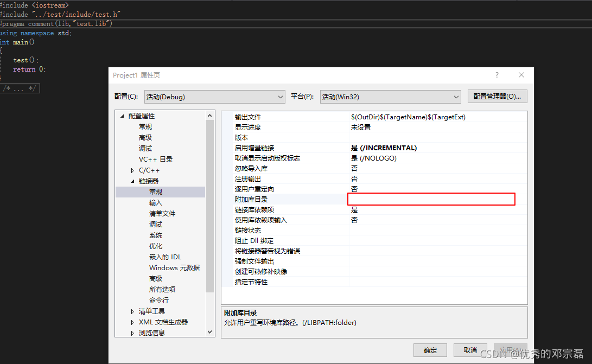Click the 取消 button
This screenshot has width=592, height=364.
click(470, 350)
